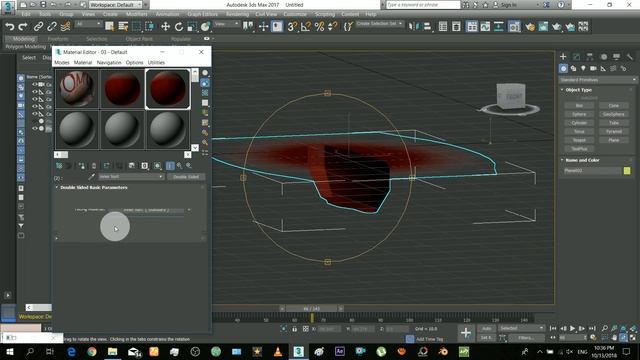Image resolution: width=640 pixels, height=360 pixels.
Task: Click the Play Animation button
Action: point(573,328)
